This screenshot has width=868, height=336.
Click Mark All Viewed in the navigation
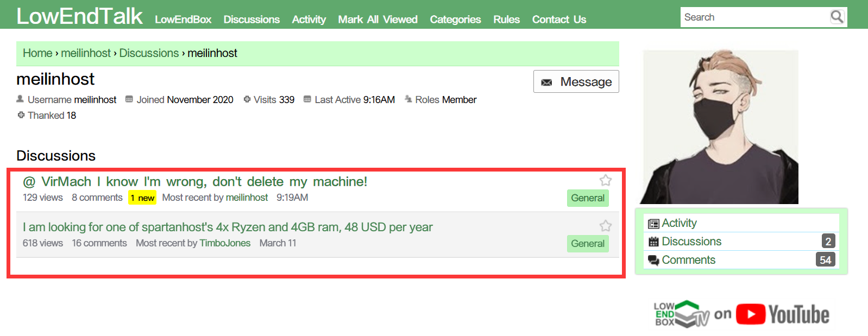click(378, 20)
